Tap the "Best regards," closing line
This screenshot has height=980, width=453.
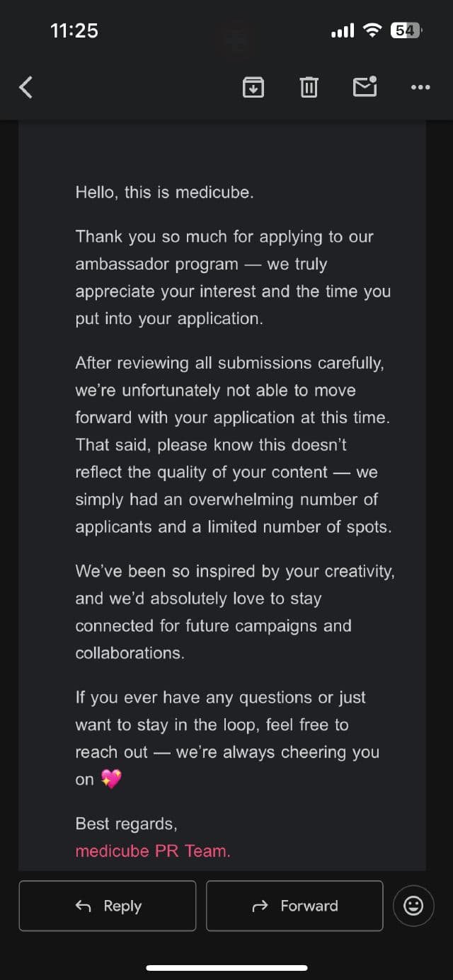tap(126, 824)
